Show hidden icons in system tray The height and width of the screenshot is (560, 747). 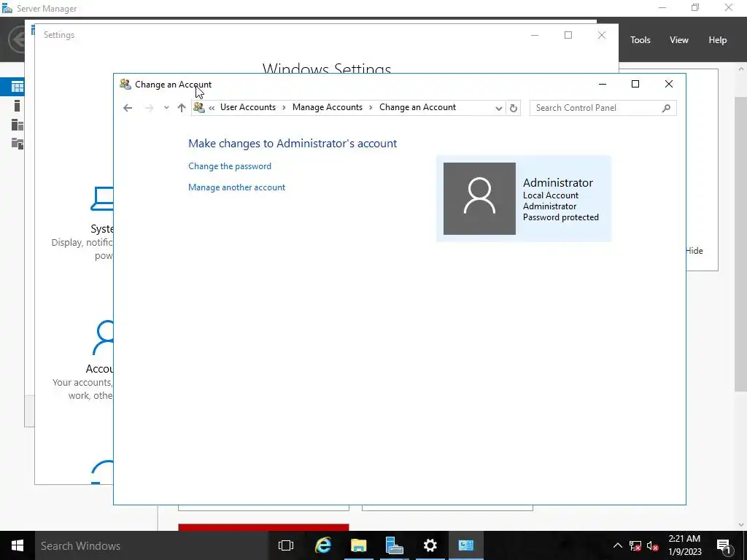pyautogui.click(x=617, y=545)
